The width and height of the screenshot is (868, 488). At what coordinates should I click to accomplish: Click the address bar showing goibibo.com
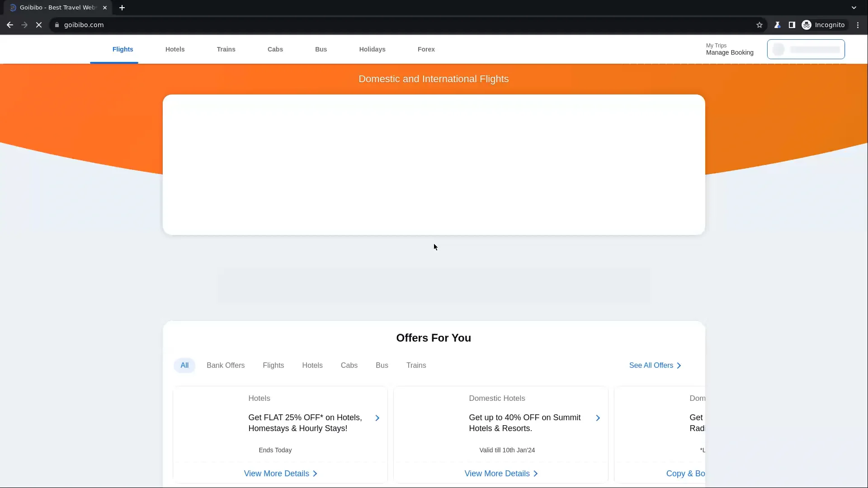407,25
